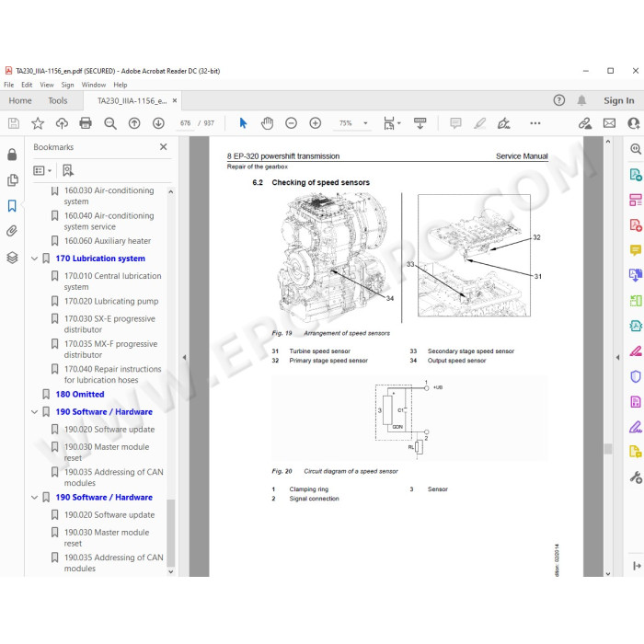Open Fill & Sign pen icon in right pane
644x644 pixels.
(x=635, y=427)
